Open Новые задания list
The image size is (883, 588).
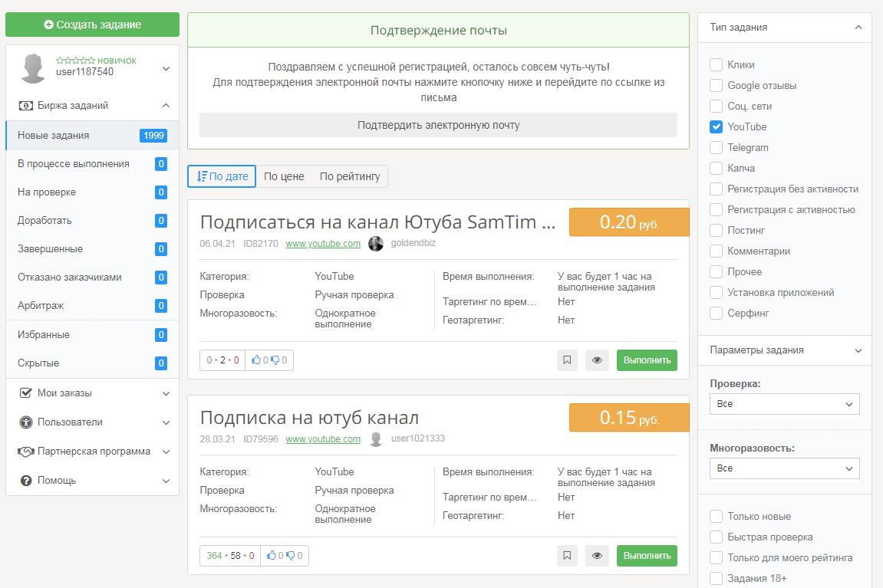click(92, 136)
